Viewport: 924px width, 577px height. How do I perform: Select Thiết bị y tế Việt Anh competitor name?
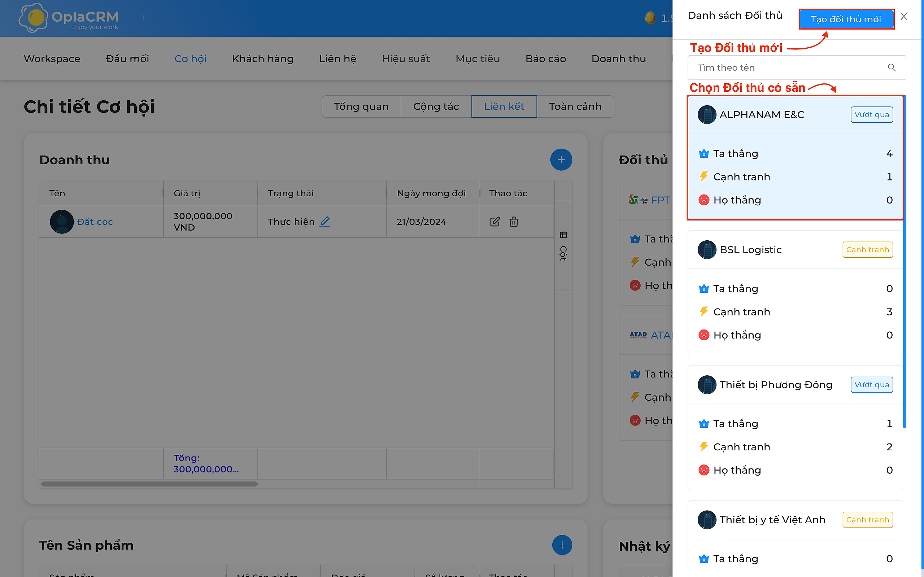pos(772,520)
